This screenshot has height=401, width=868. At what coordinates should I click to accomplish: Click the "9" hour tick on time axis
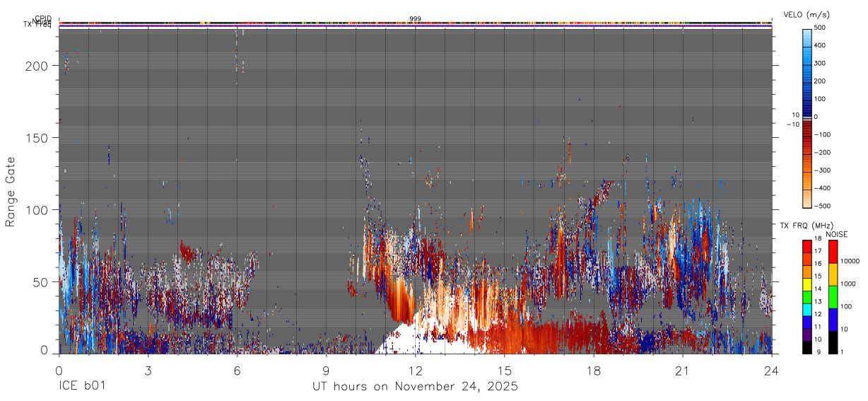pos(326,371)
